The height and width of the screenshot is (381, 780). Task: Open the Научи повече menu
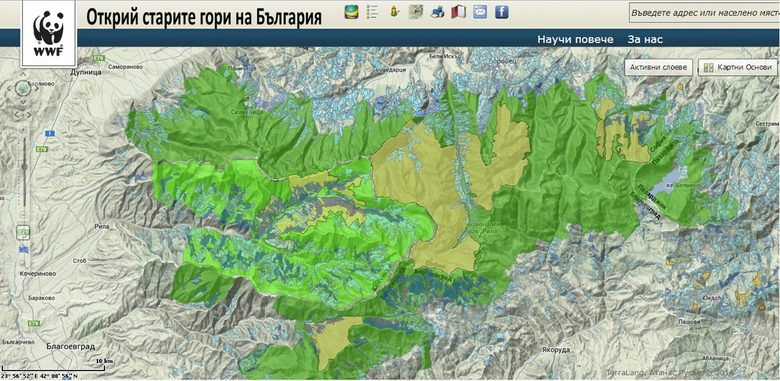pyautogui.click(x=575, y=39)
